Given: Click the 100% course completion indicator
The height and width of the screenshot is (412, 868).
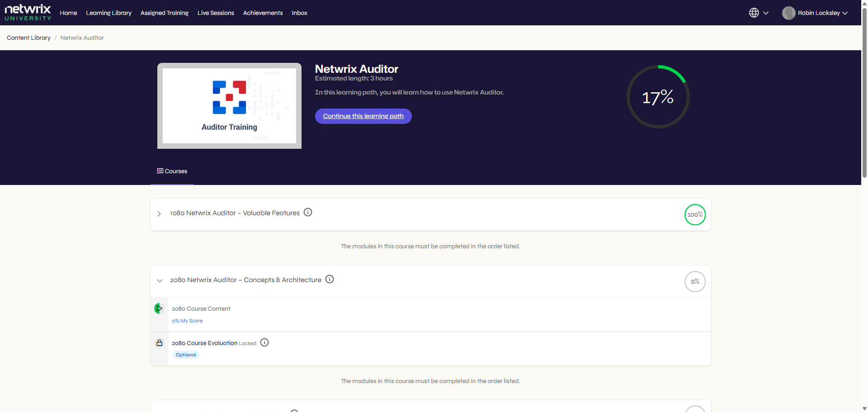Looking at the screenshot, I should coord(695,214).
